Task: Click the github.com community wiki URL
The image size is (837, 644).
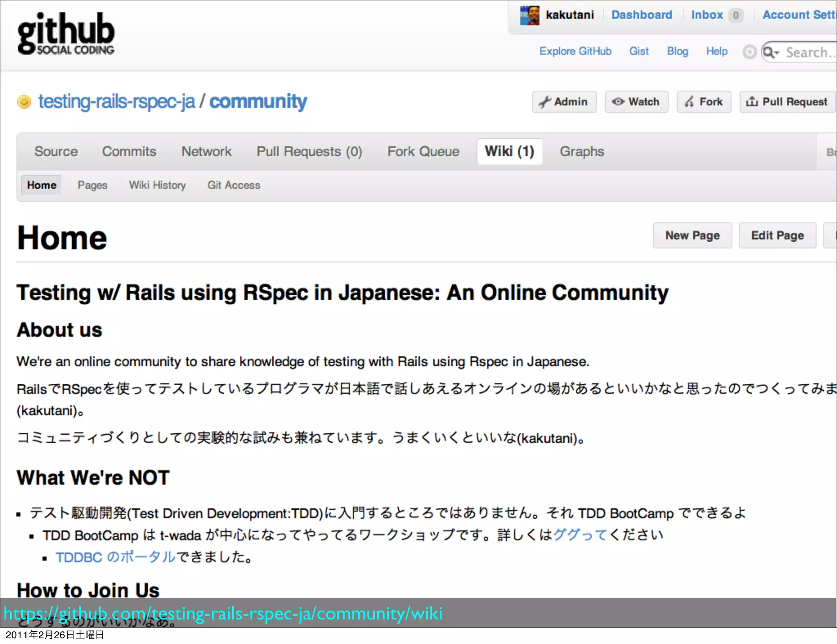Action: [x=223, y=614]
